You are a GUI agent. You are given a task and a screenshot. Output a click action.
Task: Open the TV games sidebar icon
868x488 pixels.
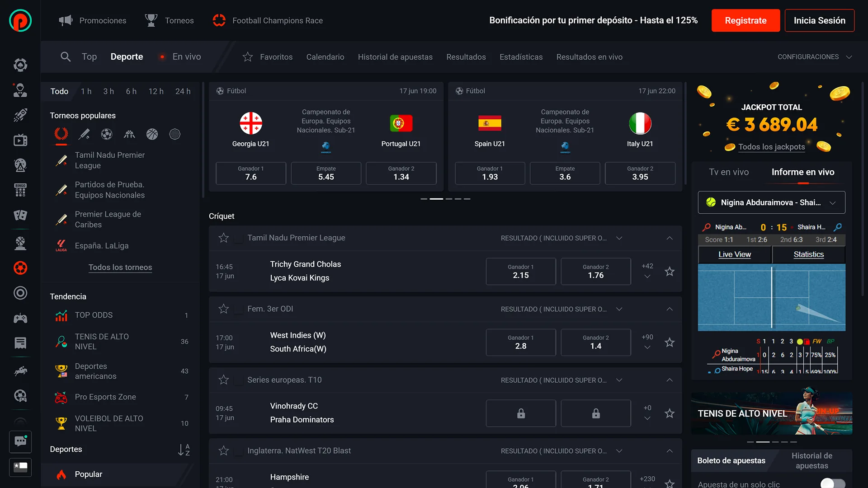[x=20, y=140]
